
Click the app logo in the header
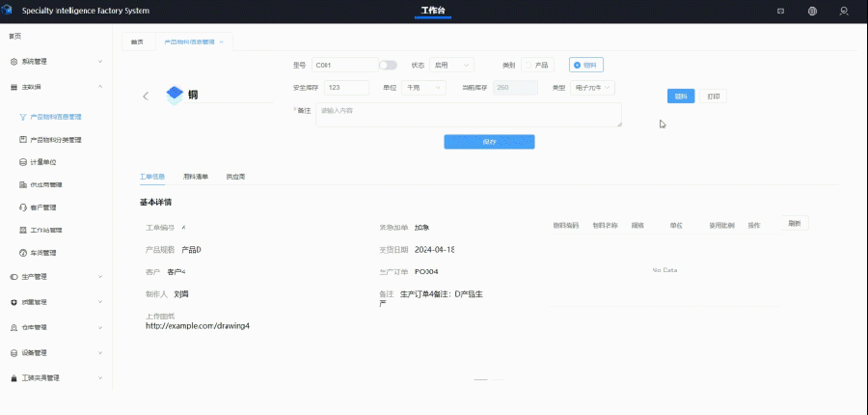[7, 11]
